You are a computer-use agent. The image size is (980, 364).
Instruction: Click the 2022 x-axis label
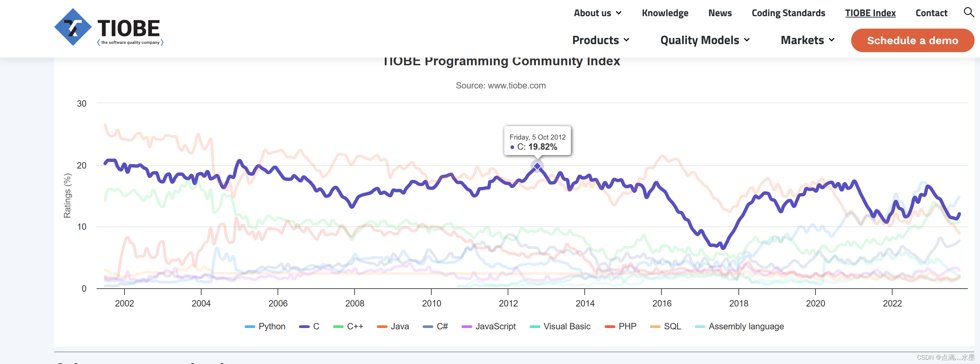892,303
